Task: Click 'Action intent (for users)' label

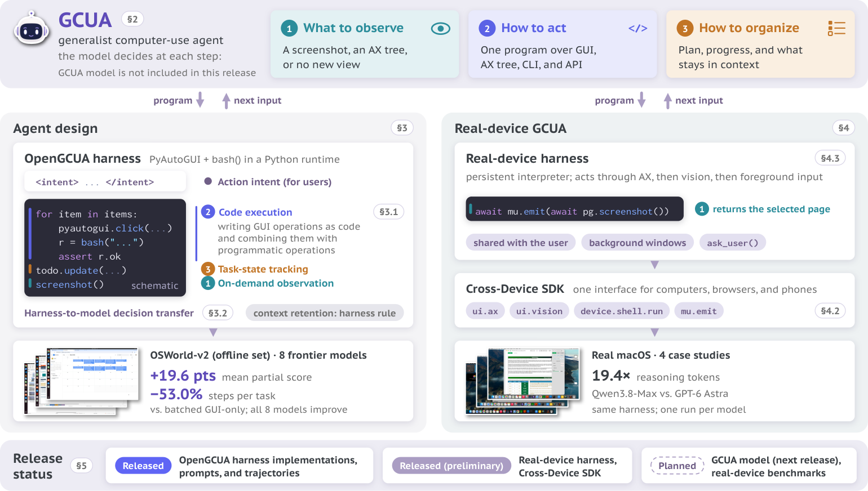Action: tap(274, 182)
